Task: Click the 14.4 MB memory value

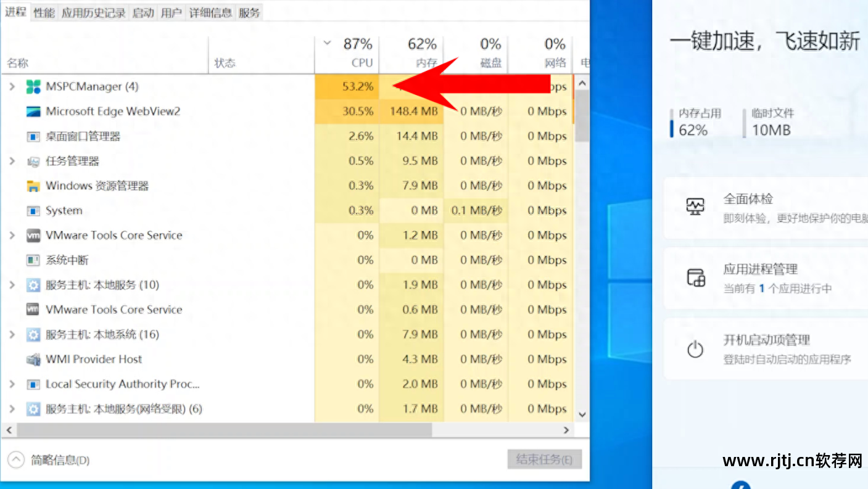Action: (x=417, y=136)
